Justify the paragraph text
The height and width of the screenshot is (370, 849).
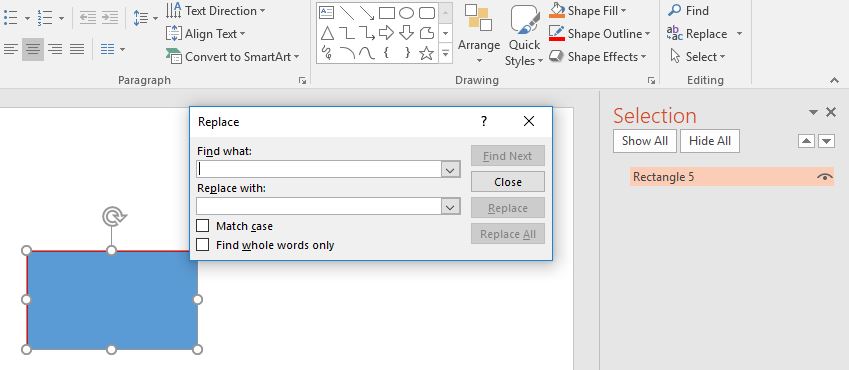coord(77,49)
